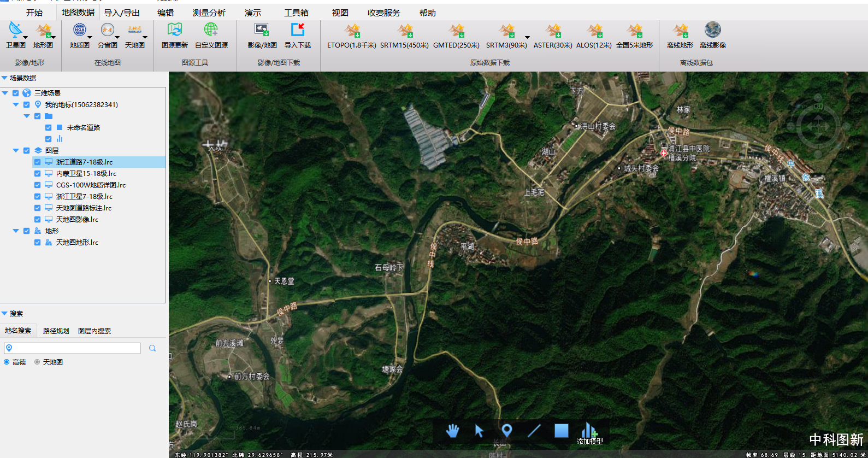Select the arrow pointer tool on map toolbar
The width and height of the screenshot is (868, 458).
tap(479, 431)
